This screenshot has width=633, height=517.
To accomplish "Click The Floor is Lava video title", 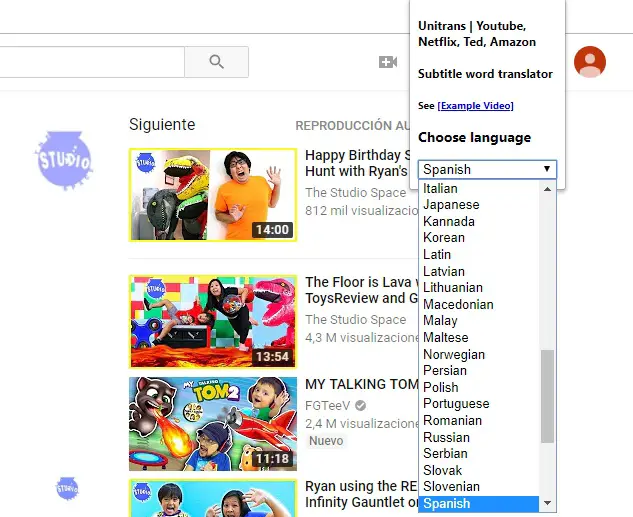I will pyautogui.click(x=361, y=290).
